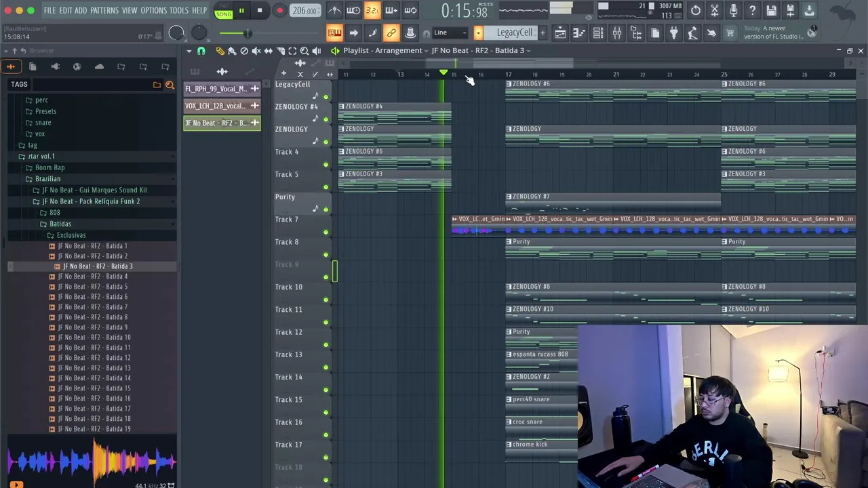Stop playback in the transport
Image resolution: width=868 pixels, height=488 pixels.
(x=260, y=11)
